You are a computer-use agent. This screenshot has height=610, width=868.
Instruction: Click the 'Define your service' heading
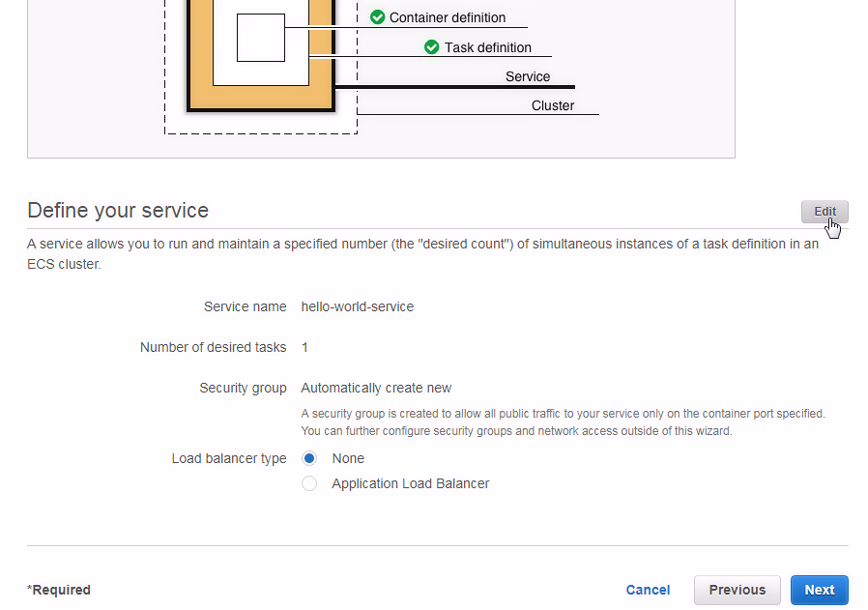[118, 211]
